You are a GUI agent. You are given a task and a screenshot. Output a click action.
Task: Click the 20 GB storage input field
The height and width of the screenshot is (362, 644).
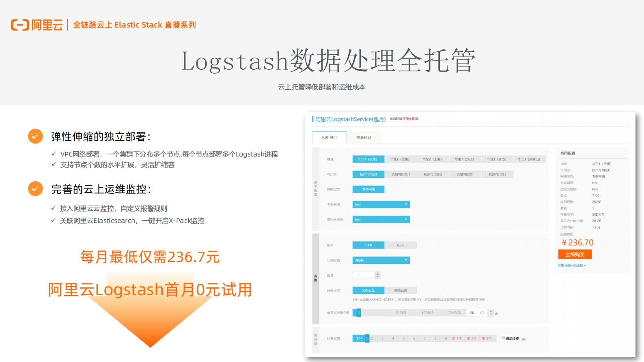point(477,313)
